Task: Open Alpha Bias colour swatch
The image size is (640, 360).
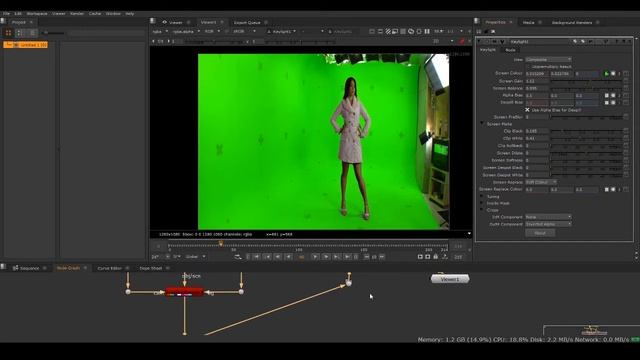Action: point(607,96)
